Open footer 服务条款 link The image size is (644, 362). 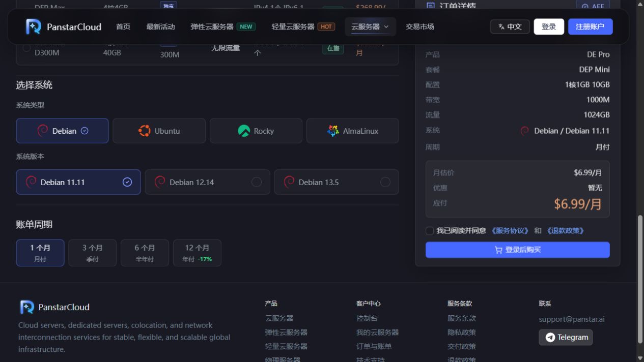462,318
